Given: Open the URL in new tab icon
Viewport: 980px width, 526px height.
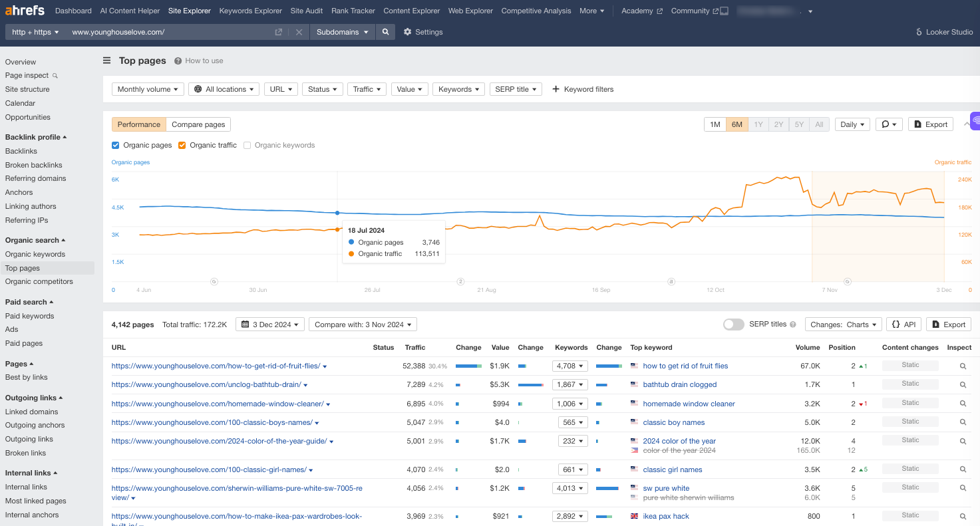Looking at the screenshot, I should click(279, 32).
